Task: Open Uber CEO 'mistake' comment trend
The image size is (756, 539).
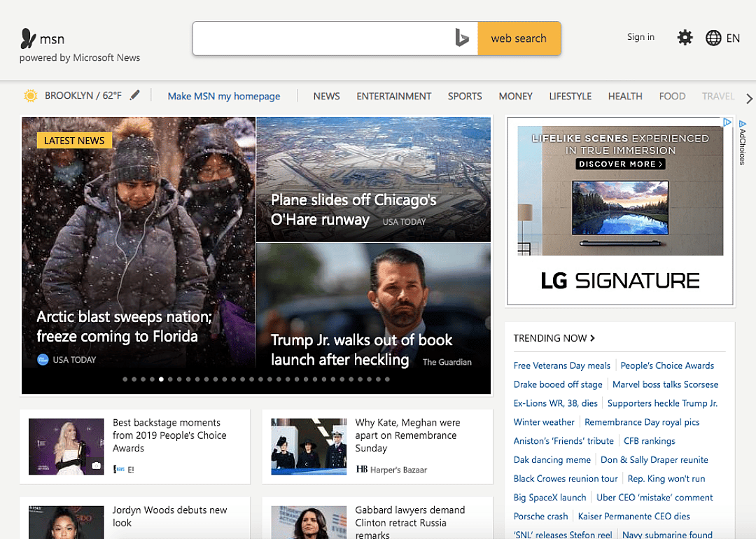Action: pos(654,497)
